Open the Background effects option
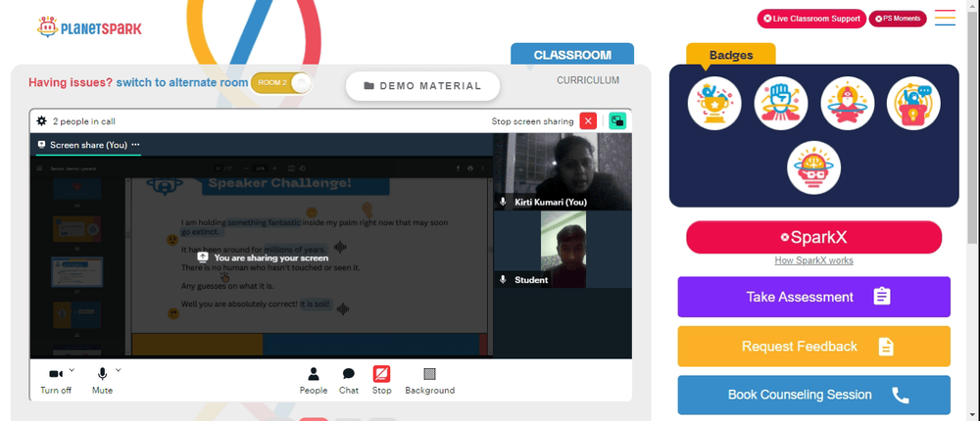 click(430, 381)
